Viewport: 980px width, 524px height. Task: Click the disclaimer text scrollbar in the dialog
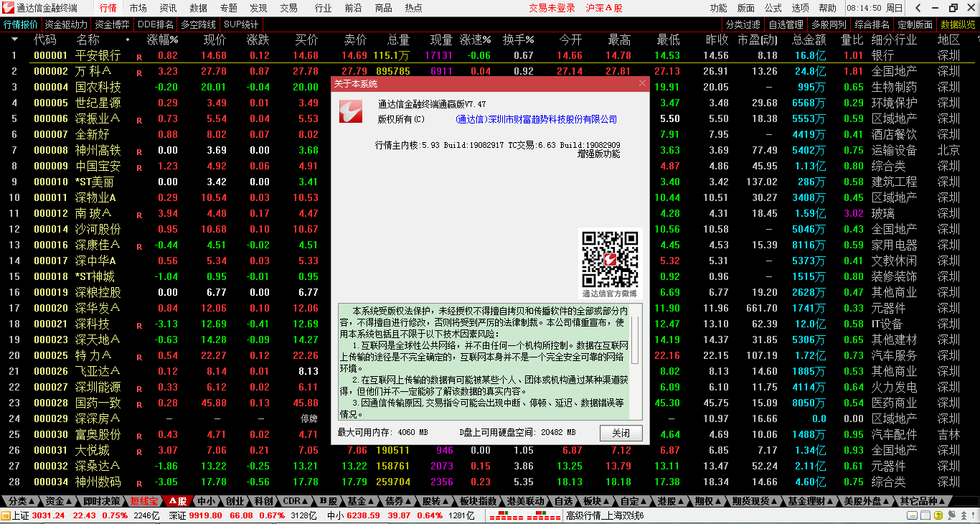pos(635,362)
